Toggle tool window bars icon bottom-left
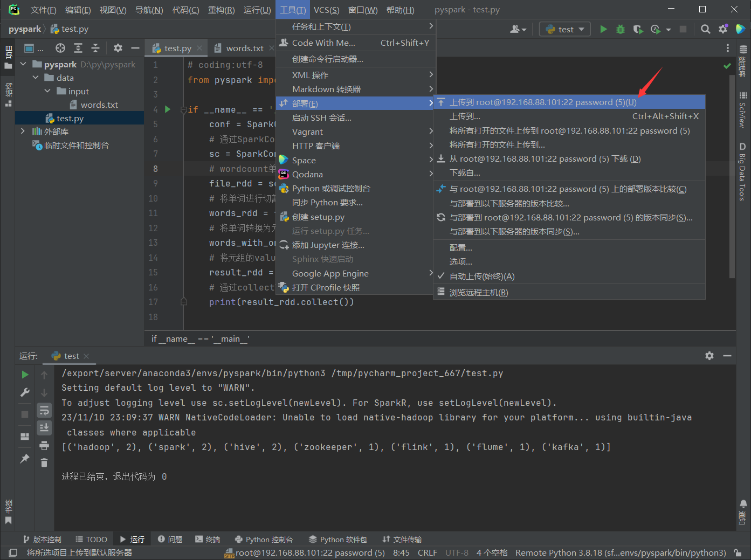The height and width of the screenshot is (560, 751). (13, 553)
